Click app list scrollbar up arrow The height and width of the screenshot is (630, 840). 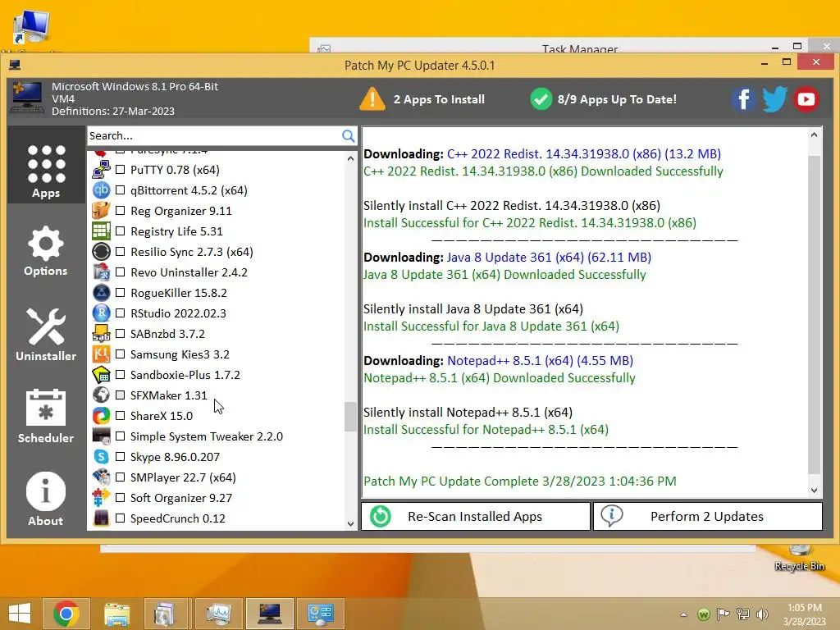350,158
